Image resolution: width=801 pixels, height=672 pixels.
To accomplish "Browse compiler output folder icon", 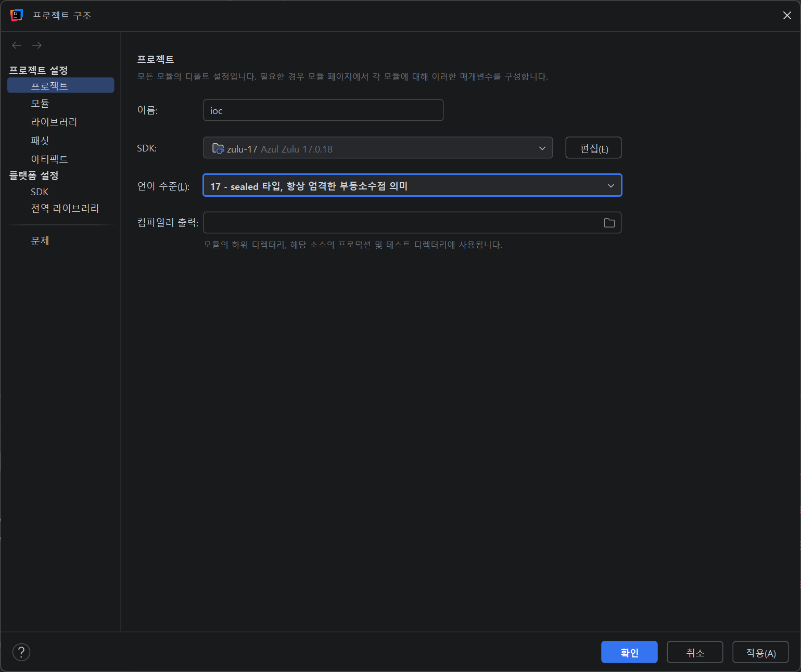I will pos(609,223).
